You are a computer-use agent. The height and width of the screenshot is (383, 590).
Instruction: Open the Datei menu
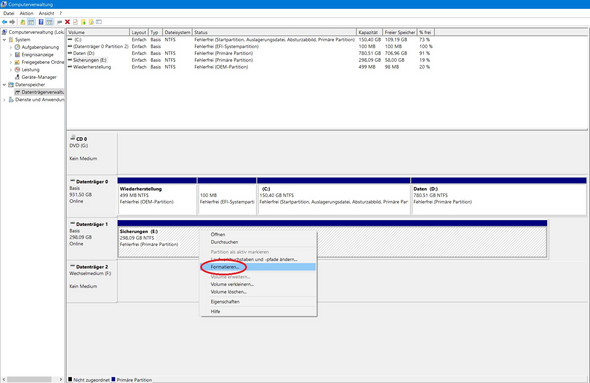point(9,13)
